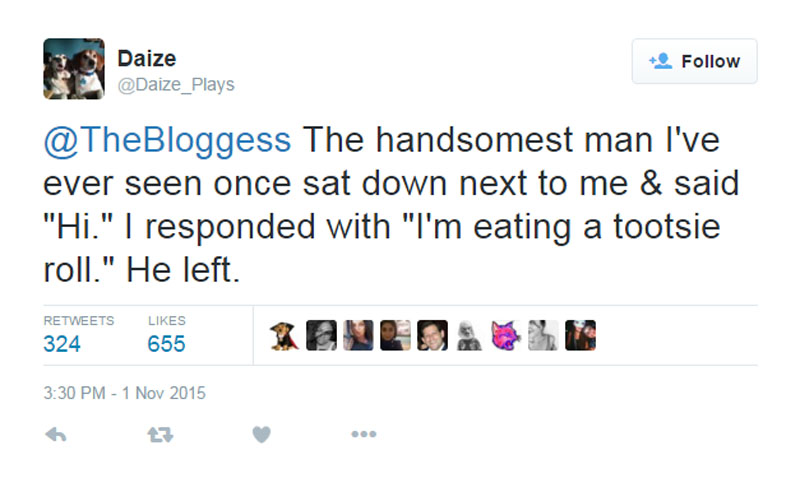Image resolution: width=800 pixels, height=487 pixels.
Task: Select the last liker avatar in the row
Action: point(580,336)
